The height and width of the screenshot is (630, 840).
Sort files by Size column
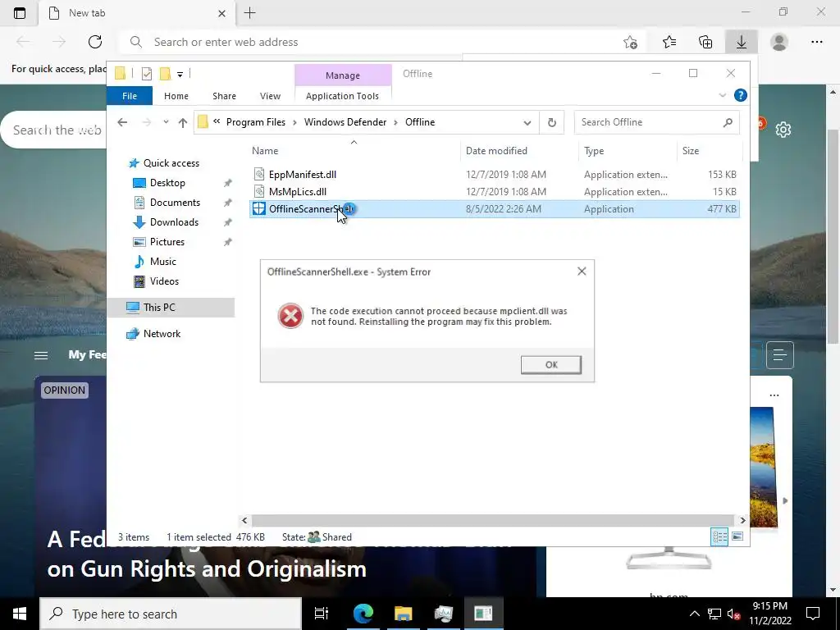(710, 151)
